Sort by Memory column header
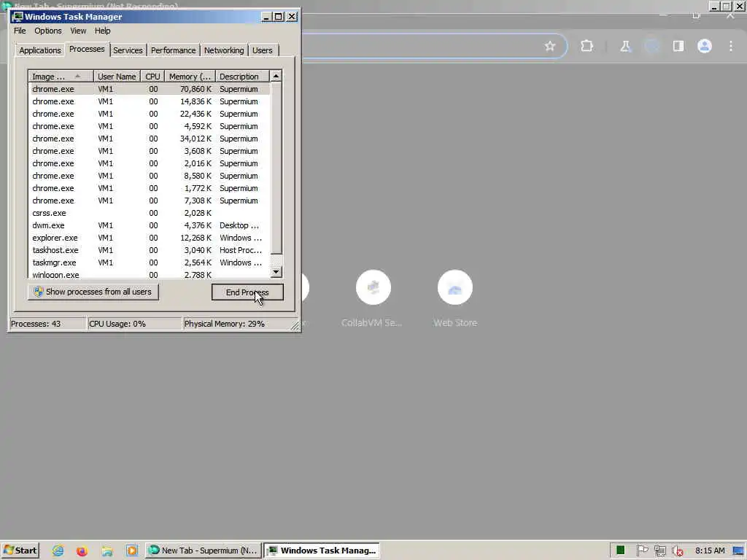This screenshot has width=747, height=560. 190,76
